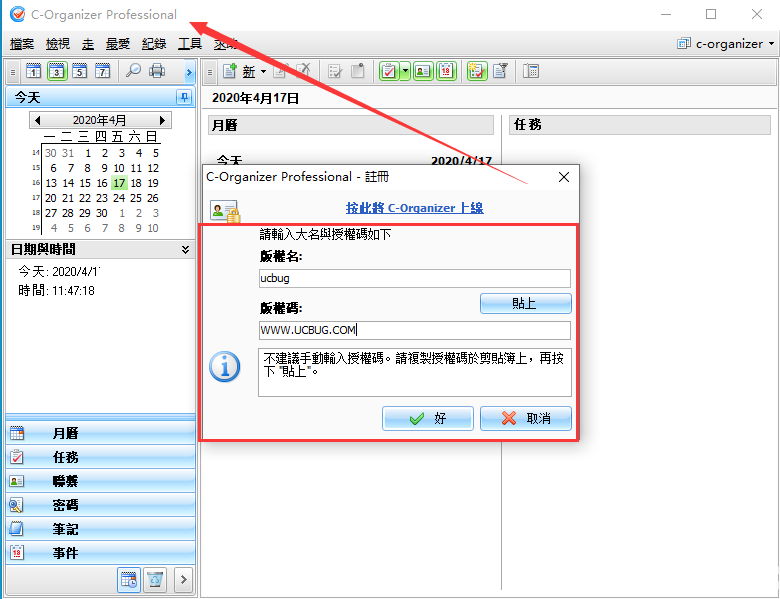780x599 pixels.
Task: Open the tasks display dropdown arrow
Action: pyautogui.click(x=405, y=71)
